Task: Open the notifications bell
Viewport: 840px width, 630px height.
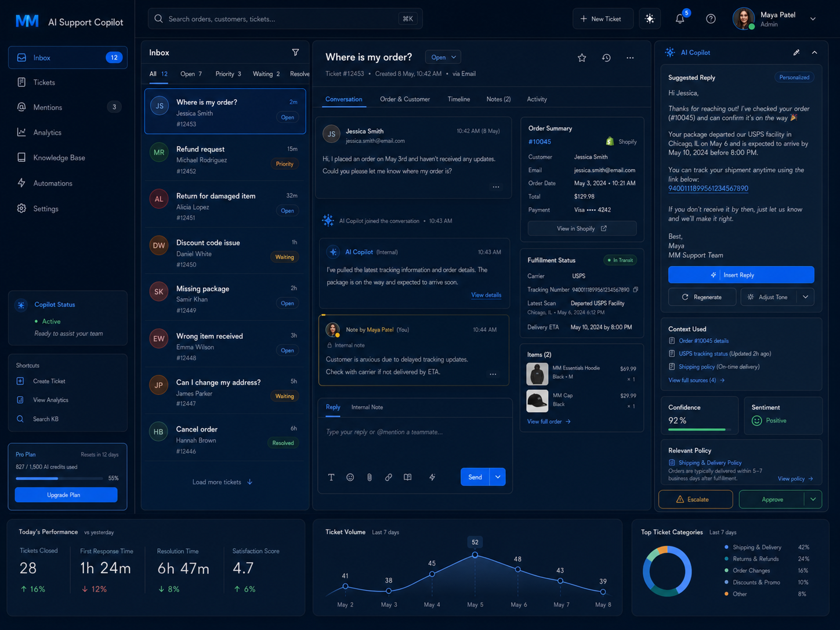Action: point(680,19)
